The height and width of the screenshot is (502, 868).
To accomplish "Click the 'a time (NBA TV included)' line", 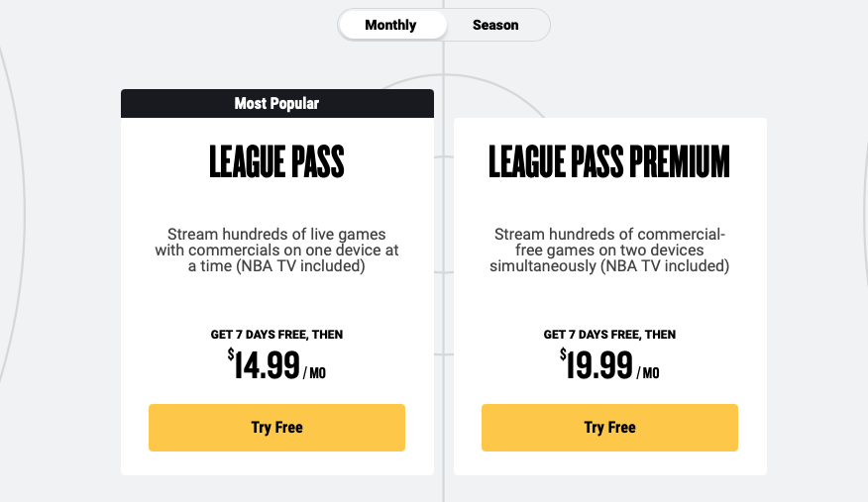I will [x=276, y=266].
